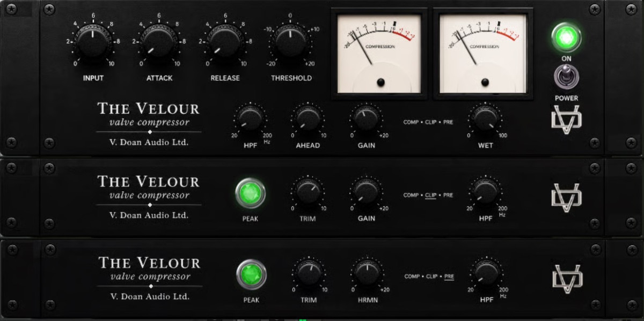Click the GAIN knob on the middle unit
The image size is (644, 321).
367,192
